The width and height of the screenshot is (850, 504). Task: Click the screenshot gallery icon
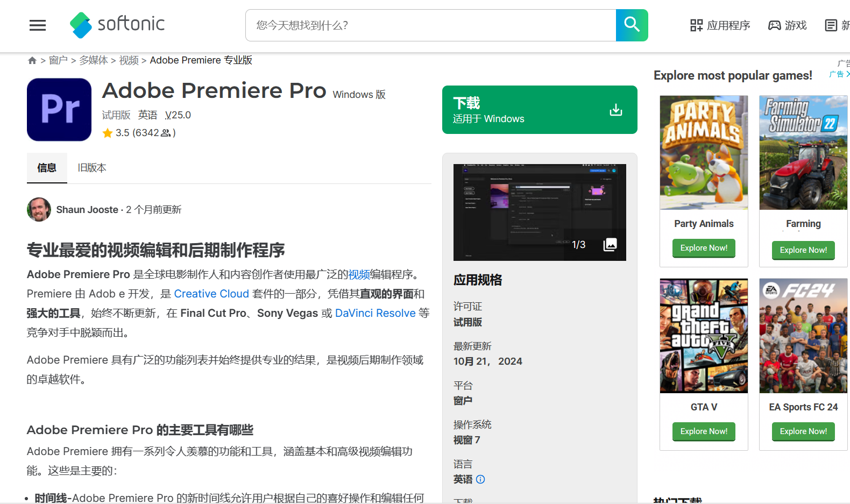(610, 245)
